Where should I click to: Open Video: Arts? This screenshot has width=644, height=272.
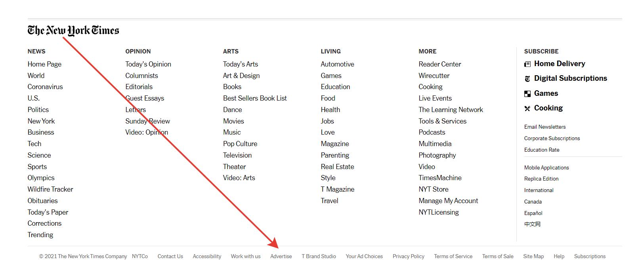[x=239, y=178]
